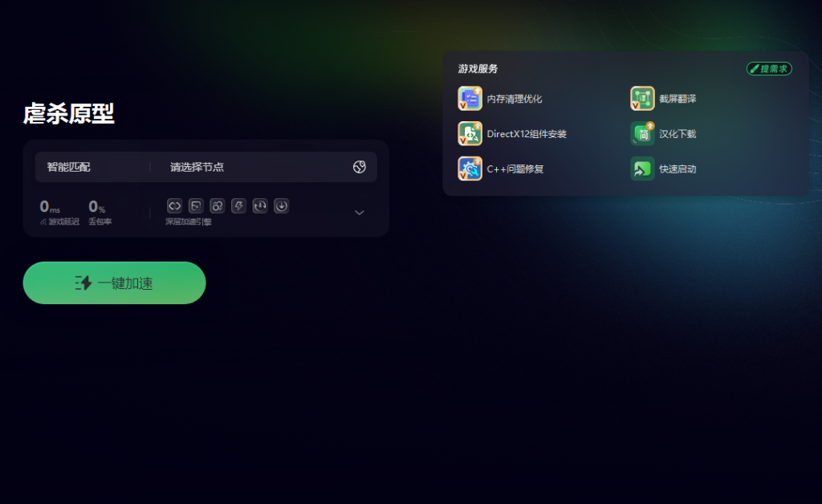Click the 游戏服务 section header
The height and width of the screenshot is (504, 822).
[x=478, y=69]
